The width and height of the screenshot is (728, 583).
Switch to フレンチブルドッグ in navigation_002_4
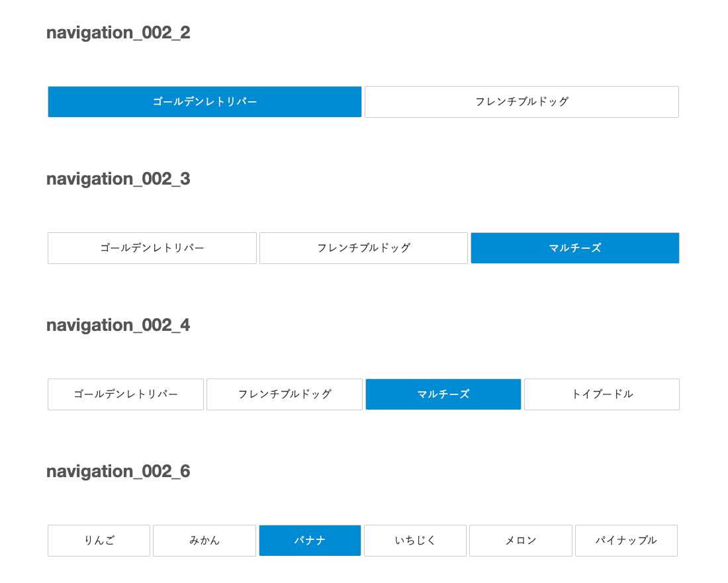click(285, 394)
